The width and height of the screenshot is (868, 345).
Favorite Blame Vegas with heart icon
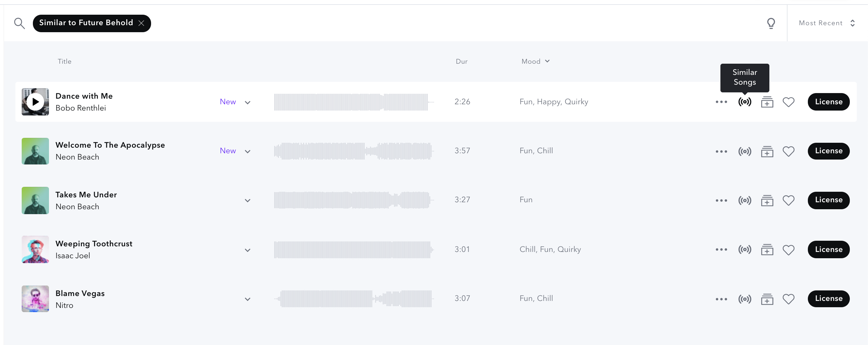[788, 299]
